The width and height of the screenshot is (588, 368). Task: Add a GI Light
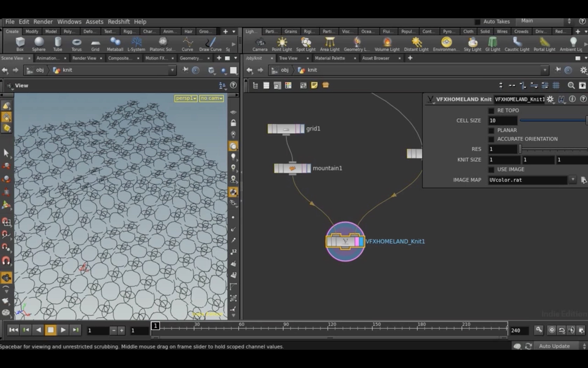493,44
